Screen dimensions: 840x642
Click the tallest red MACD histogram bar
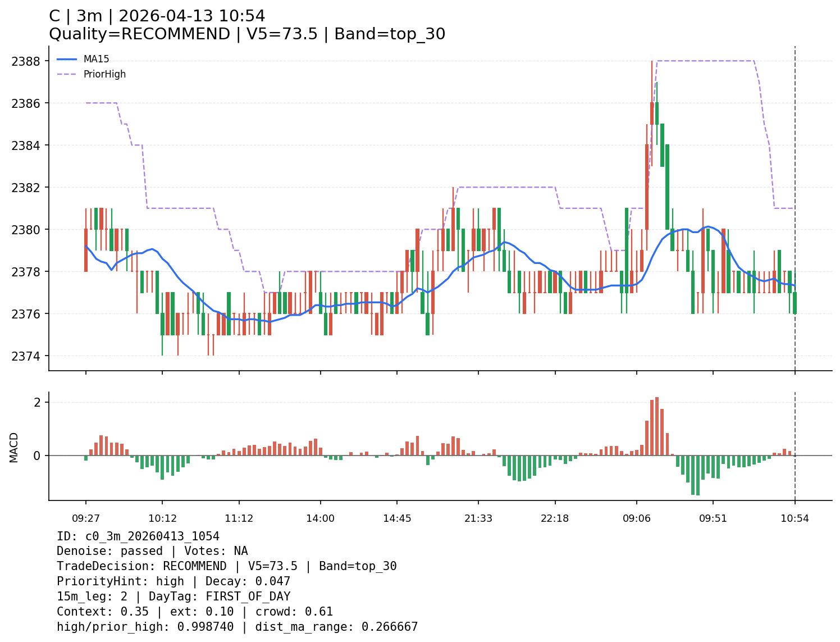point(656,426)
